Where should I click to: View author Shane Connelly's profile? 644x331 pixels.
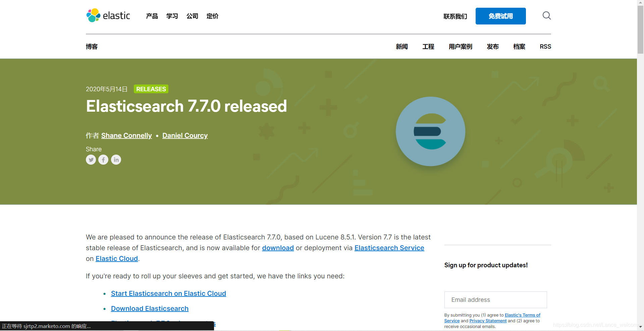click(126, 135)
